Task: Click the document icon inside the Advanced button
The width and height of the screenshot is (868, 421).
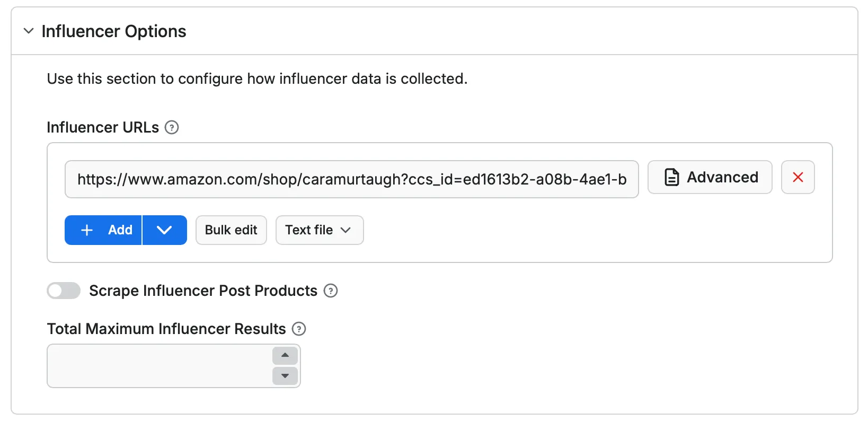Action: pos(672,177)
